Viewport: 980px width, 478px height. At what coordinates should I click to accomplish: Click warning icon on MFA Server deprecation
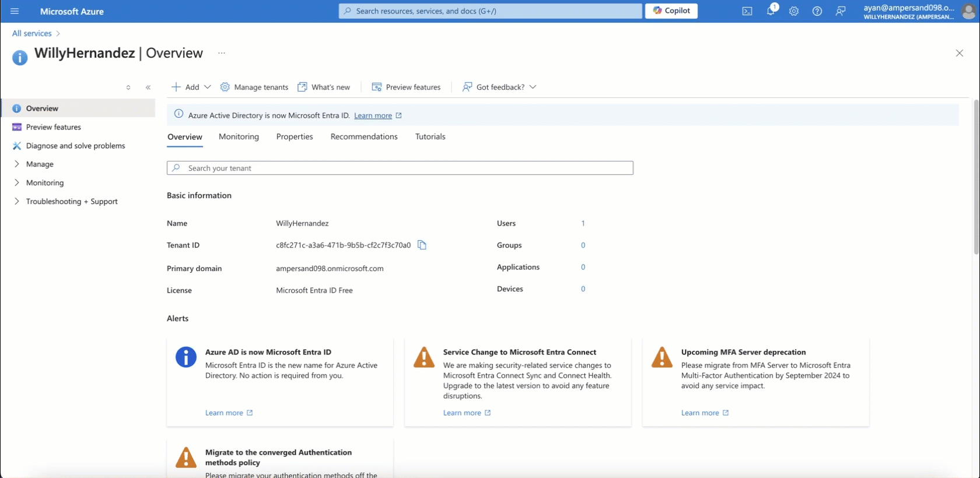coord(662,357)
